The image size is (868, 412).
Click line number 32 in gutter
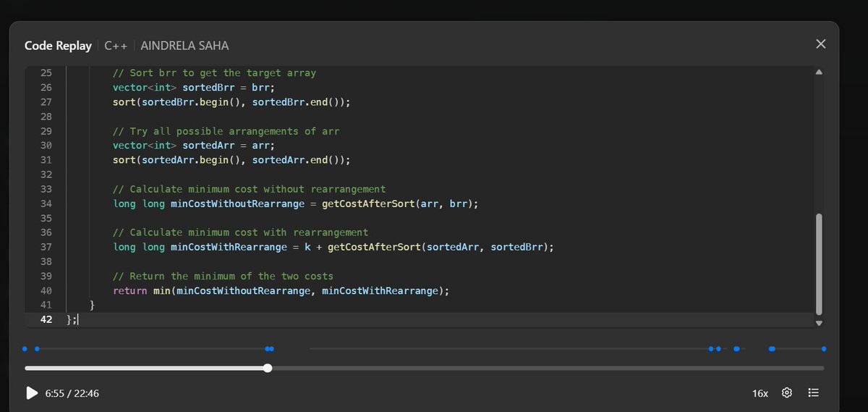point(46,175)
